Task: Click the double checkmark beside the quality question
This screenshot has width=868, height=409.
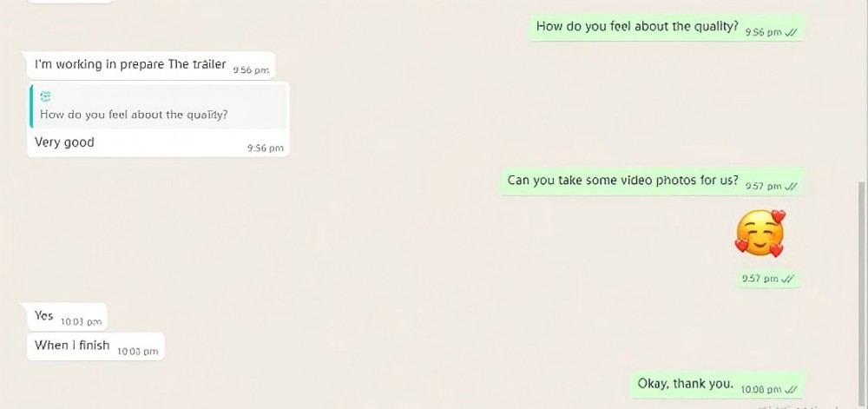Action: (x=791, y=33)
